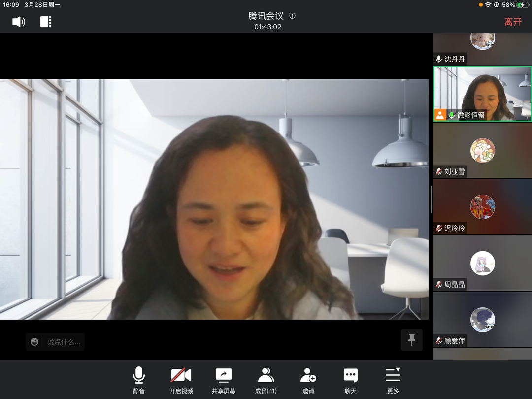Click the muted mic icon for 顾爱萍
This screenshot has width=532, height=399.
pyautogui.click(x=439, y=341)
